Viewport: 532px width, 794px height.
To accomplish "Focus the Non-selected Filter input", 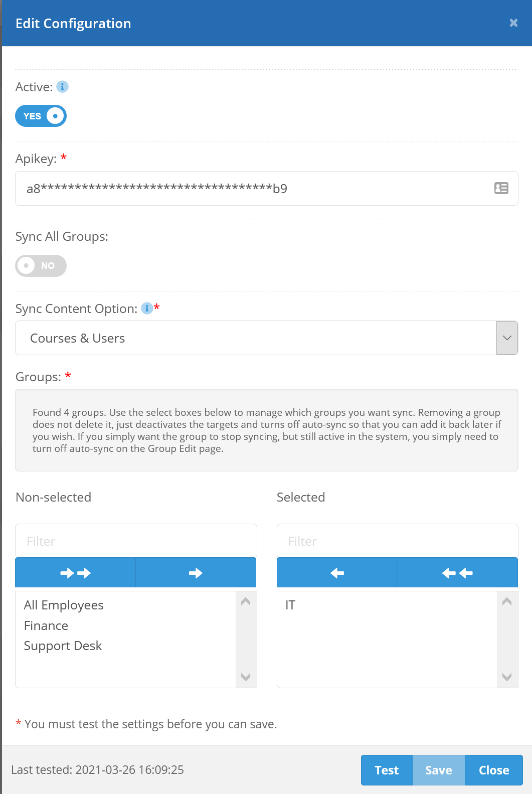I will pos(136,541).
